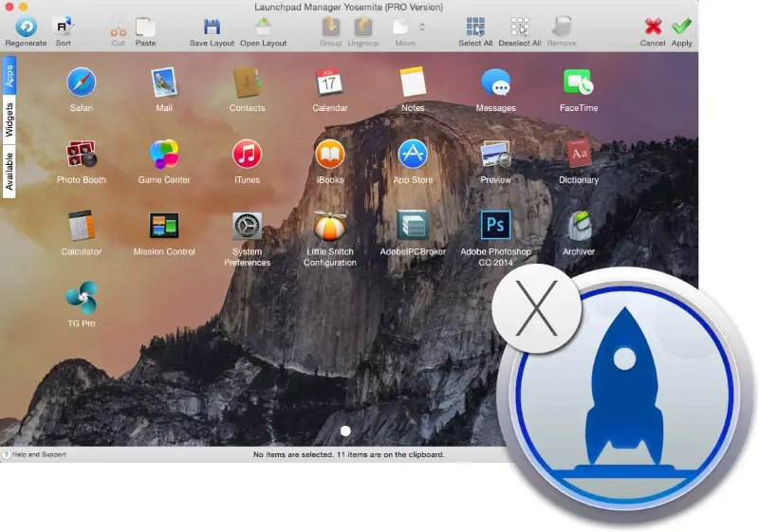This screenshot has width=759, height=532.
Task: Click the Ungroup toolbar icon
Action: click(363, 28)
